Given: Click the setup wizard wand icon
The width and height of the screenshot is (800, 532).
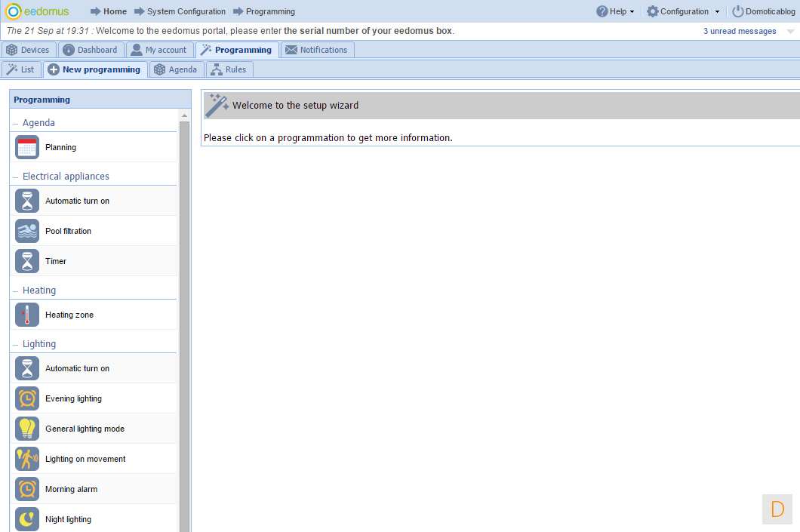Looking at the screenshot, I should (x=217, y=105).
